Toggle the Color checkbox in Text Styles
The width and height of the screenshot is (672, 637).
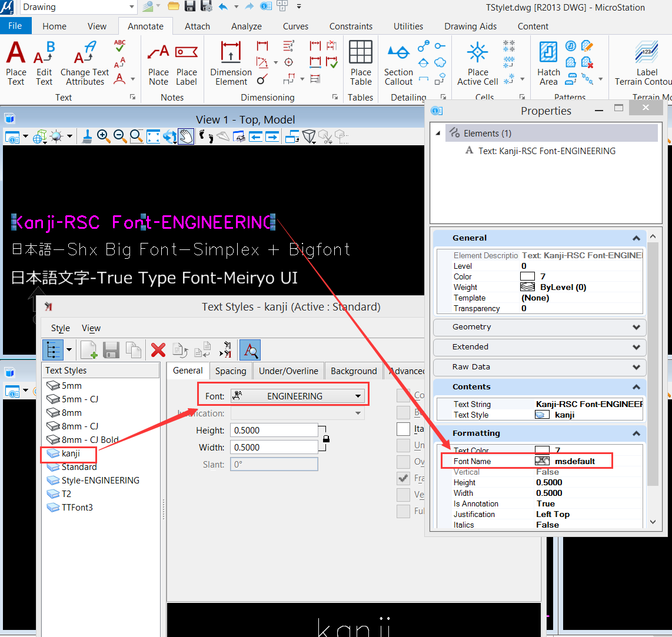[403, 395]
